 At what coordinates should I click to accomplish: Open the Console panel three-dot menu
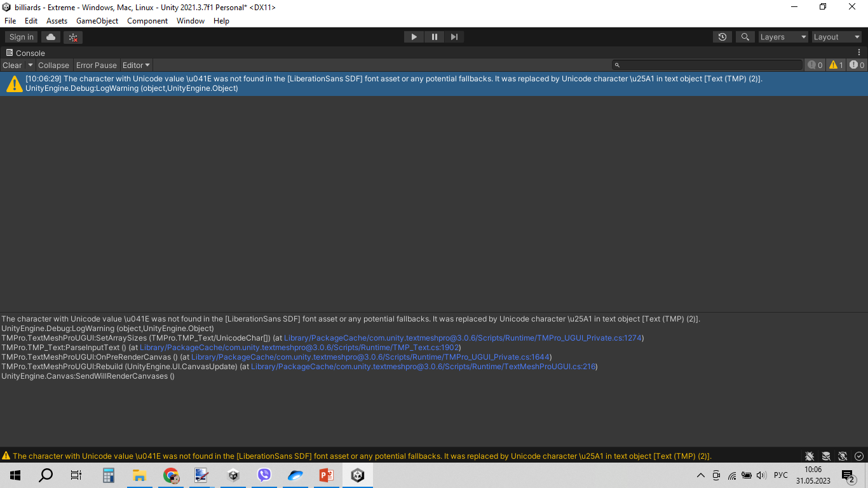tap(859, 53)
